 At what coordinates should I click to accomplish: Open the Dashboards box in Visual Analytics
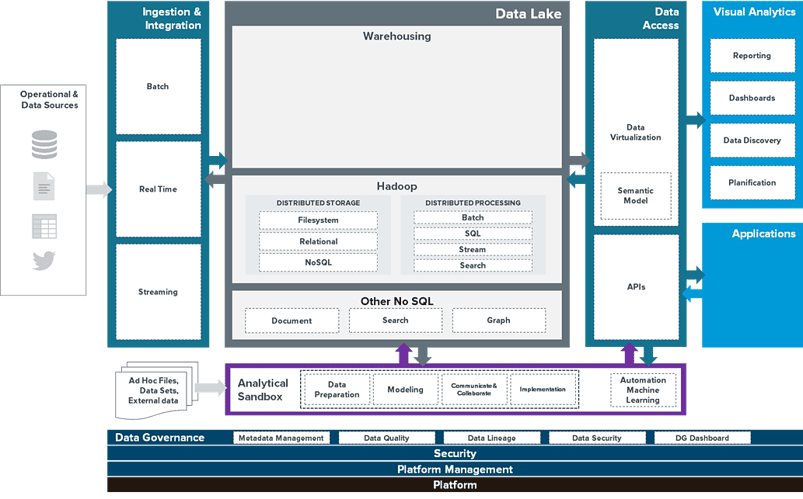pyautogui.click(x=752, y=98)
